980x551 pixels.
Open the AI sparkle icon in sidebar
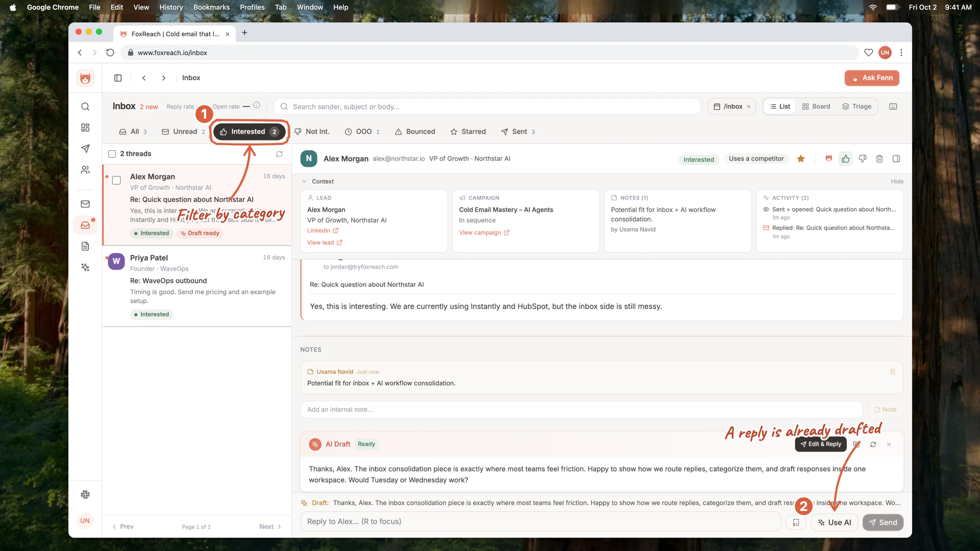(85, 267)
